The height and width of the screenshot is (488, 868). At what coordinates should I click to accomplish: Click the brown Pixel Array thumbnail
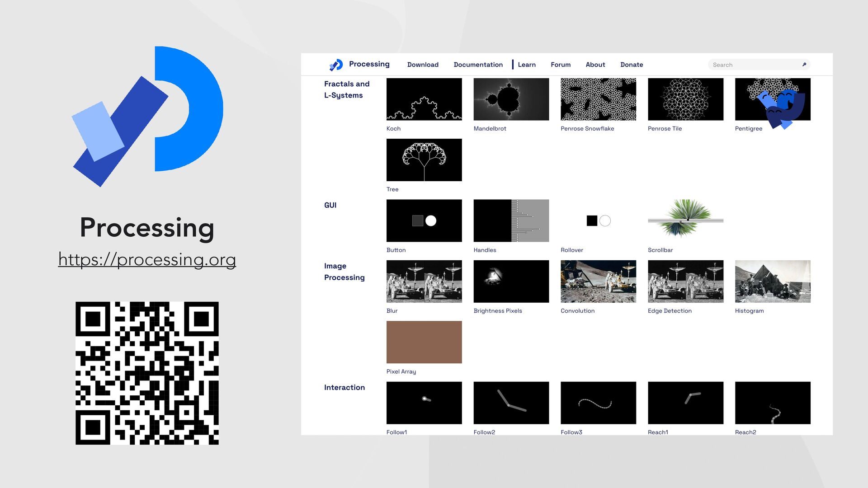(x=424, y=342)
